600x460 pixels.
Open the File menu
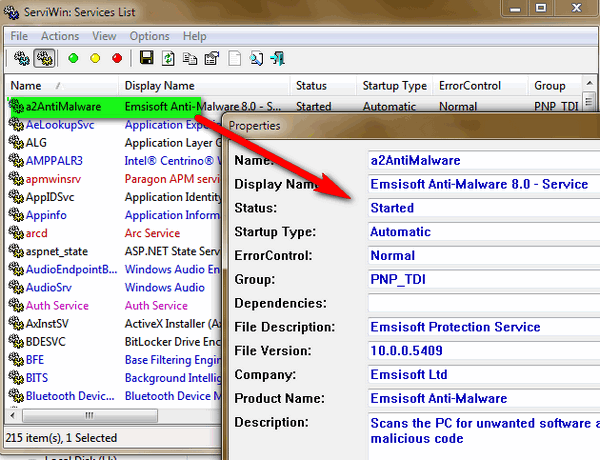pos(19,36)
